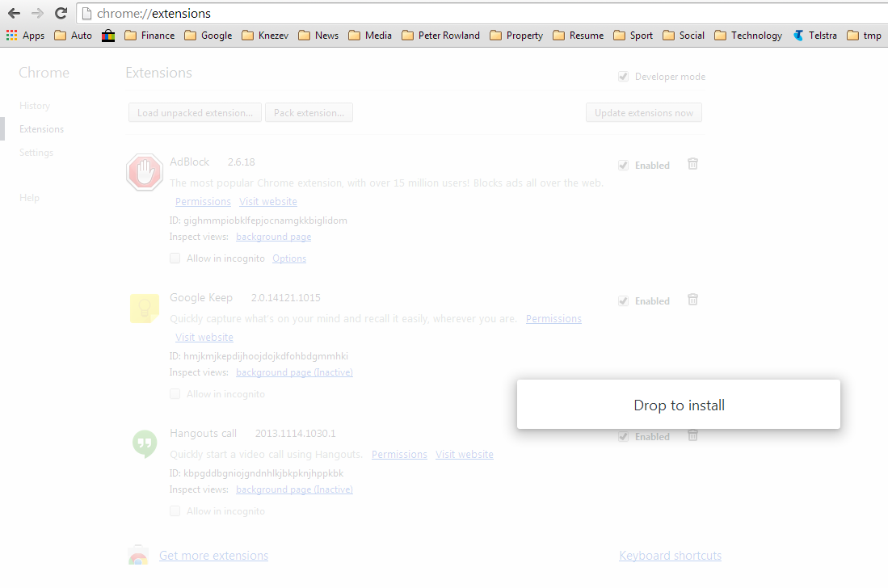Click Get more extensions link
The width and height of the screenshot is (888, 588).
pos(213,556)
